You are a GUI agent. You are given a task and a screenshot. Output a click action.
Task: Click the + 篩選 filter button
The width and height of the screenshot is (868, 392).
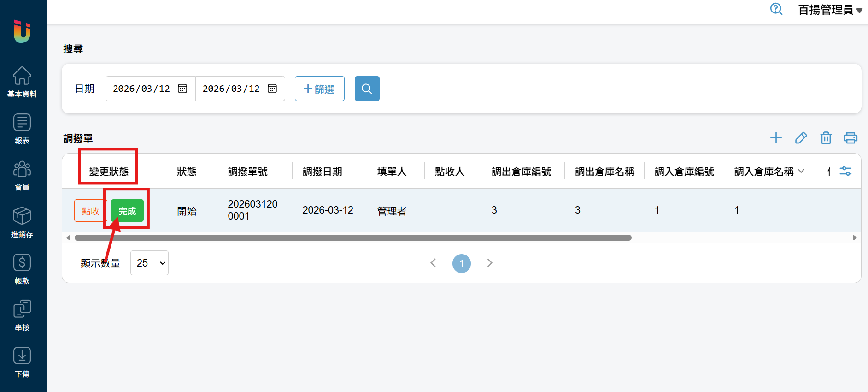(319, 89)
